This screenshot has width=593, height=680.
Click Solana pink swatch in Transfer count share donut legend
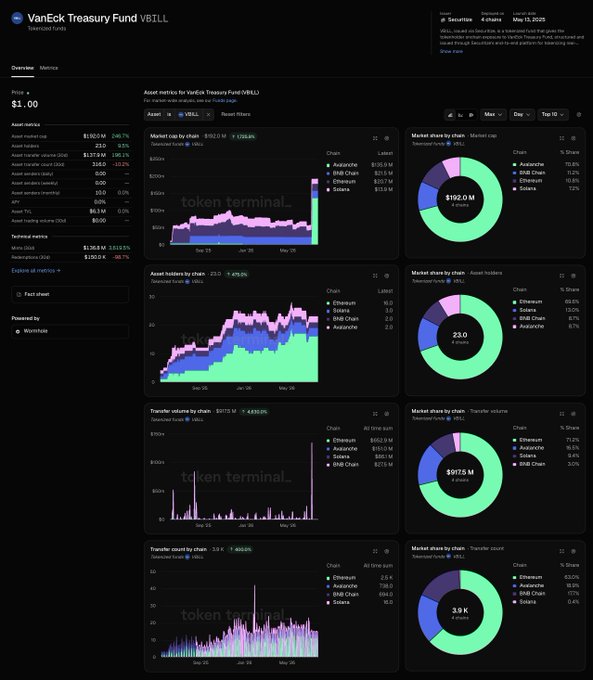514,602
